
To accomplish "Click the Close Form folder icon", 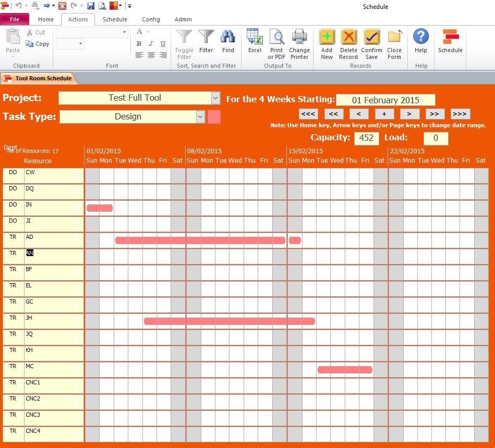I will 394,37.
